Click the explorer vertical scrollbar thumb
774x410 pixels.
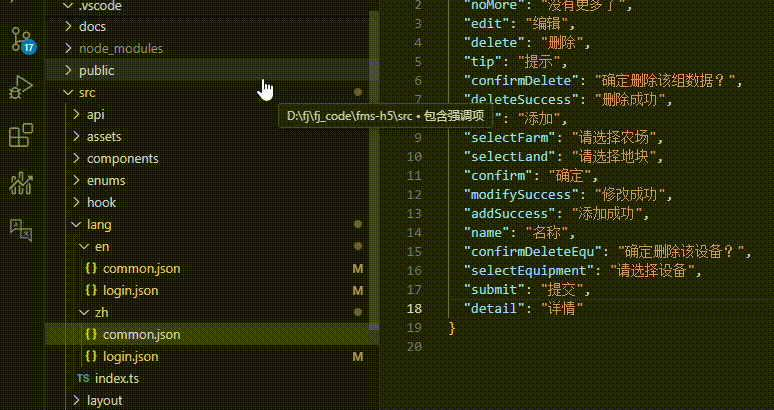click(x=374, y=170)
